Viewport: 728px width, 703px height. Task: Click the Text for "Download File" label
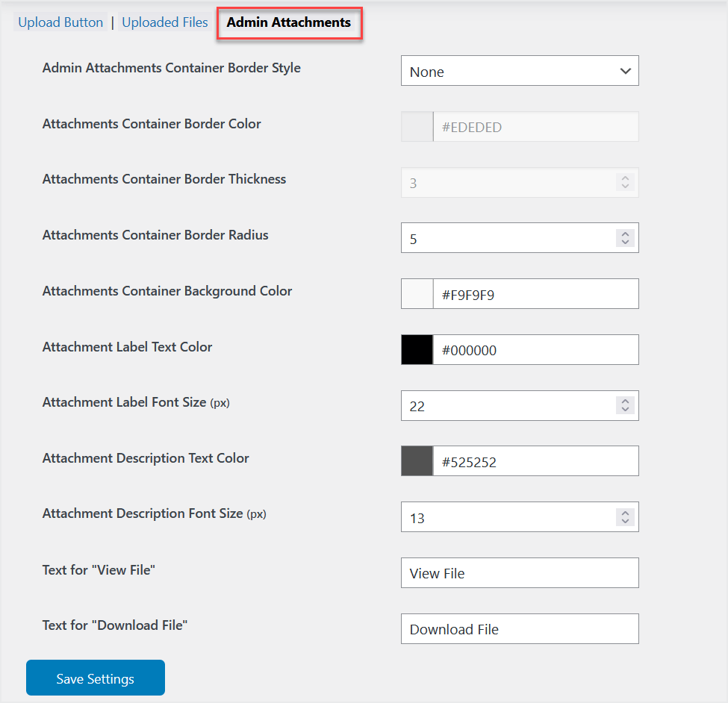[115, 625]
